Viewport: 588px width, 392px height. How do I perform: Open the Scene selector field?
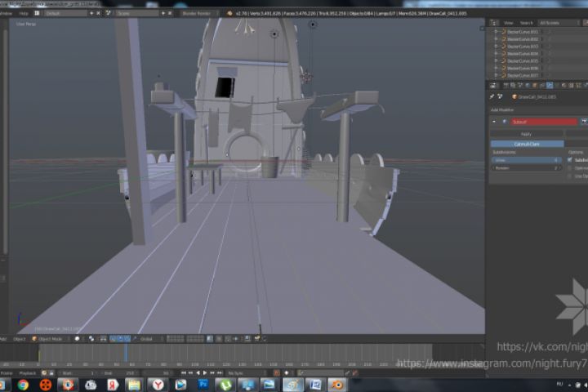click(x=137, y=13)
